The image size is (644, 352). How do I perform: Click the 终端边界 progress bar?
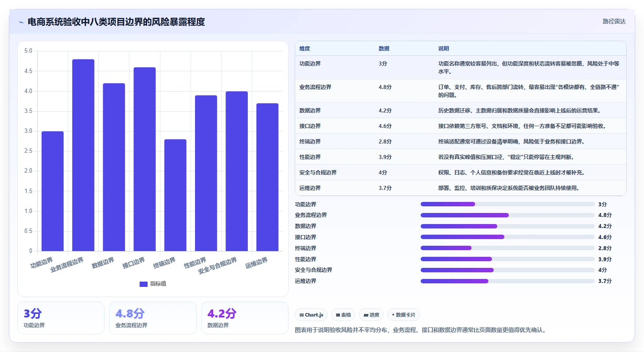(507, 248)
